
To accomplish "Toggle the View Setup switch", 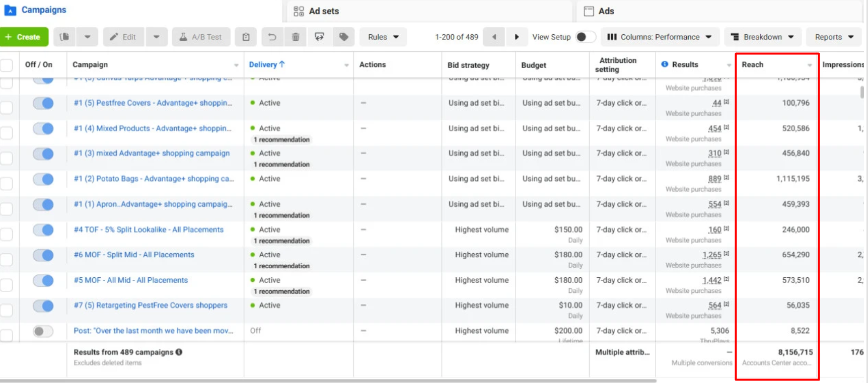I will (585, 37).
